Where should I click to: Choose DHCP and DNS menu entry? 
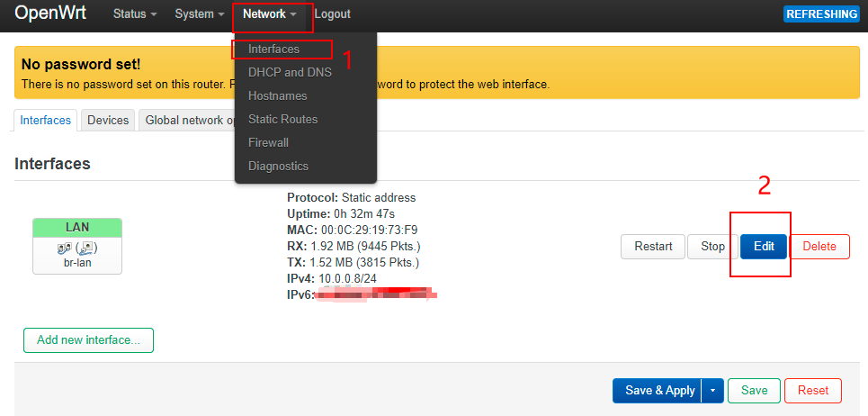pos(290,72)
